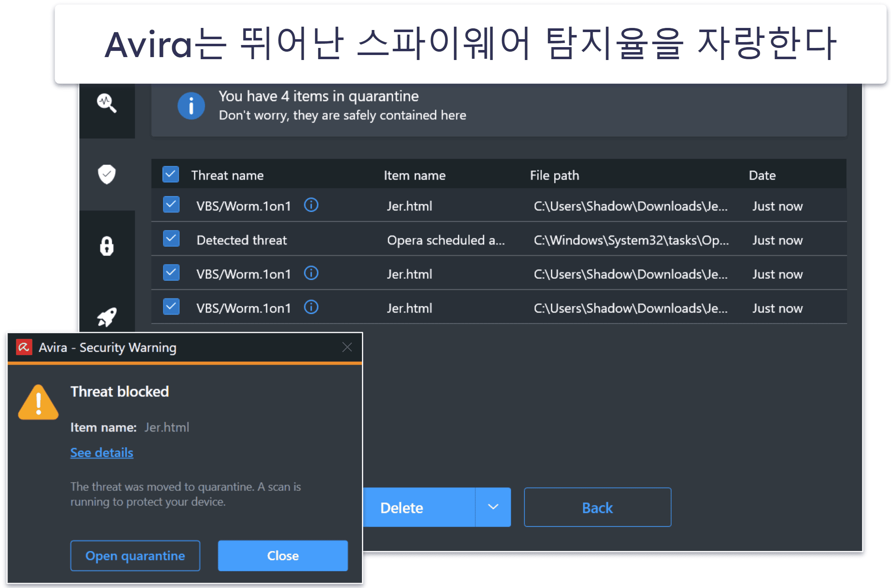Click the Detected threat name cell

point(242,240)
